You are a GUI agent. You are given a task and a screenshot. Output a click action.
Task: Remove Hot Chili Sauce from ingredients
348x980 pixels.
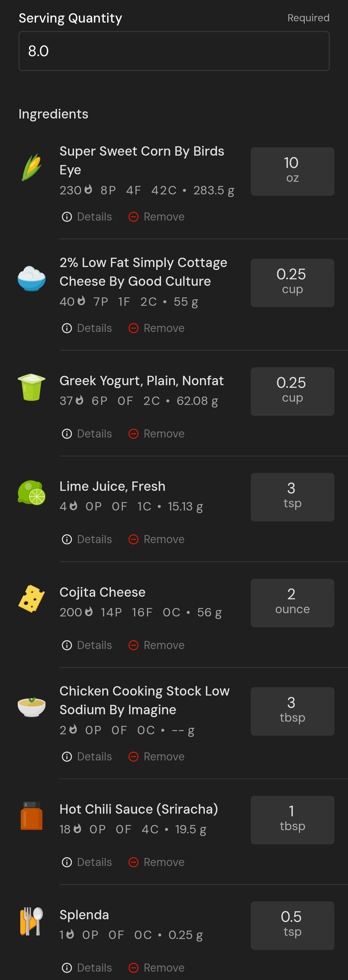[157, 862]
